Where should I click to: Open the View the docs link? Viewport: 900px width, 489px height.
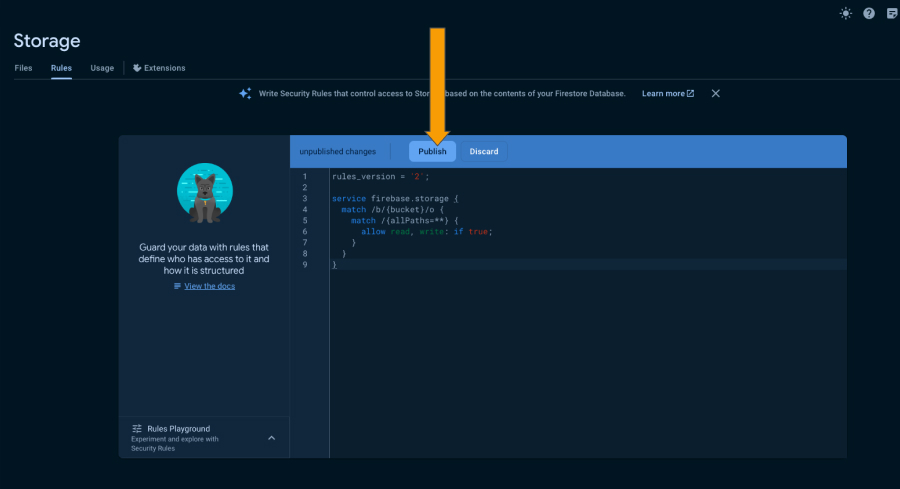click(x=210, y=286)
